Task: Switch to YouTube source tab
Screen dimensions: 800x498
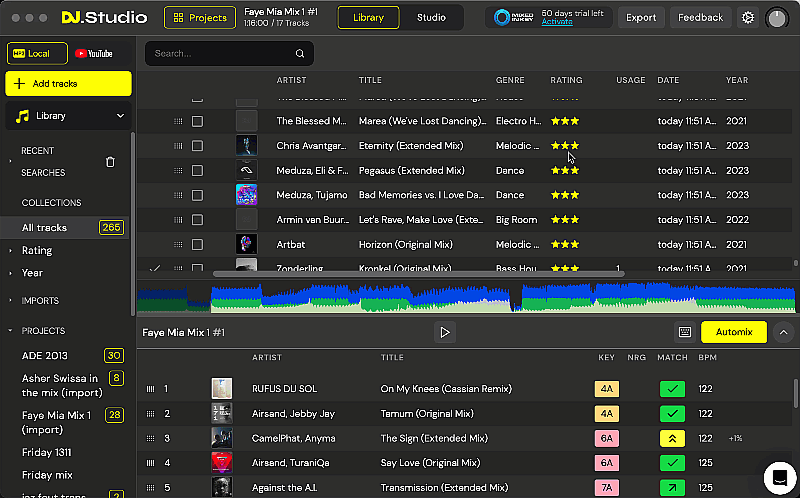Action: tap(93, 54)
